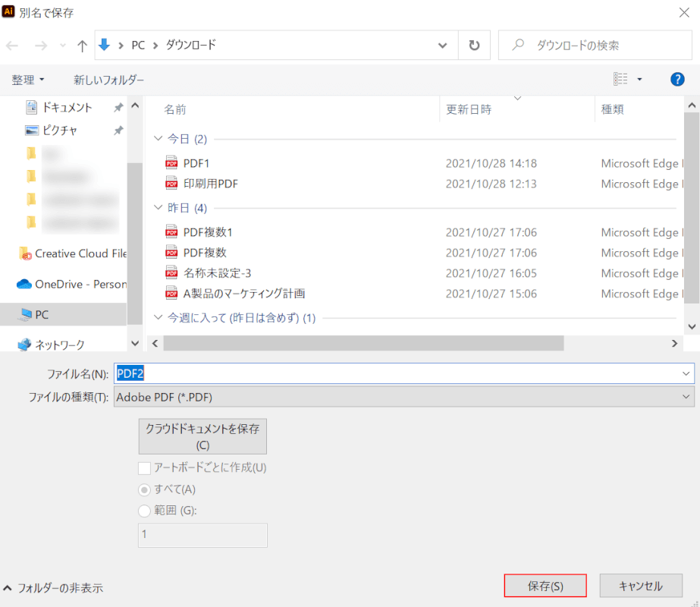Click the vertical file list scrollbar thumb
This screenshot has width=700, height=607.
click(x=692, y=208)
